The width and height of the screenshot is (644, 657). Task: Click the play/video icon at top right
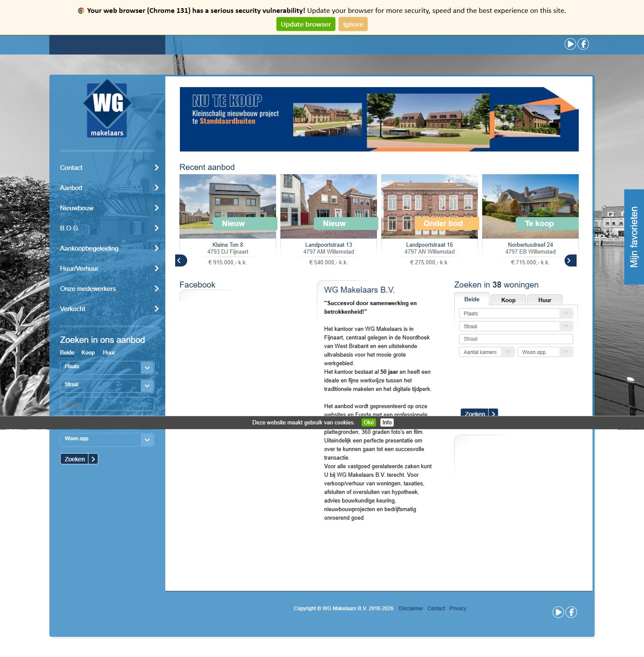[570, 44]
